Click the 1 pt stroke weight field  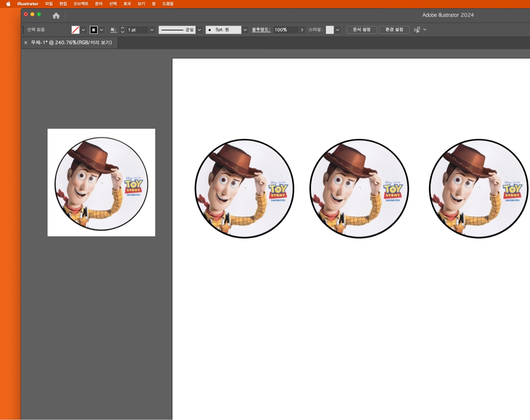(x=137, y=30)
